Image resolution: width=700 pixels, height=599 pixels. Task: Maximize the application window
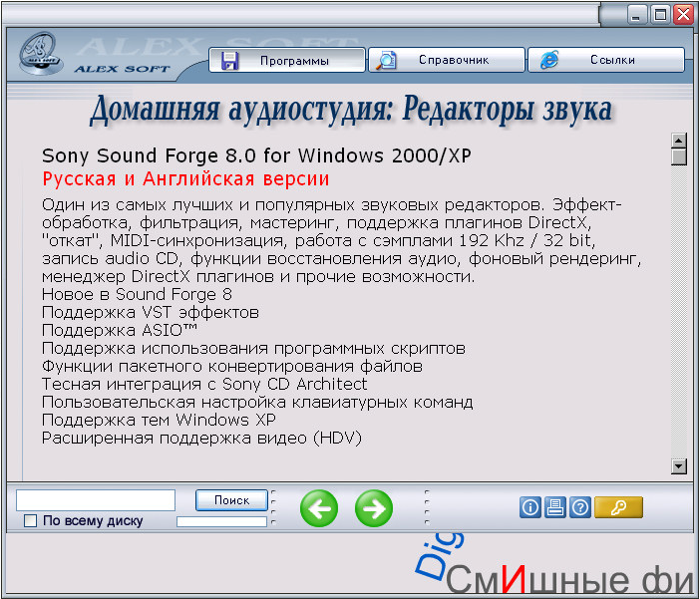point(660,15)
